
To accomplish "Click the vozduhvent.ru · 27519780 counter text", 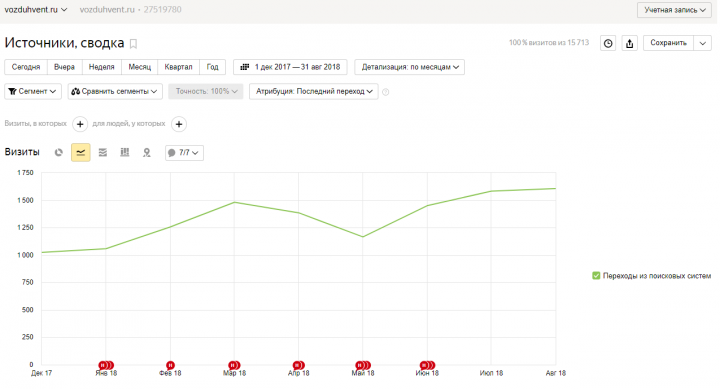I will coord(130,10).
